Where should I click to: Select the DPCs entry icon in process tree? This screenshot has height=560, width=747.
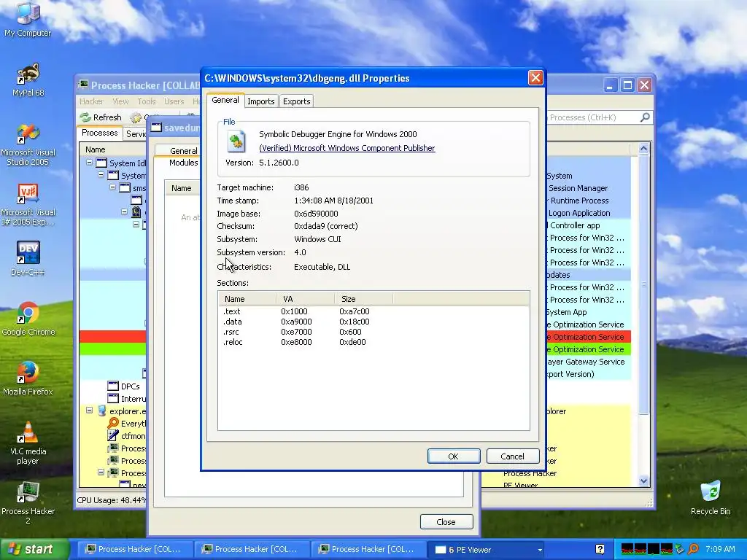coord(113,386)
